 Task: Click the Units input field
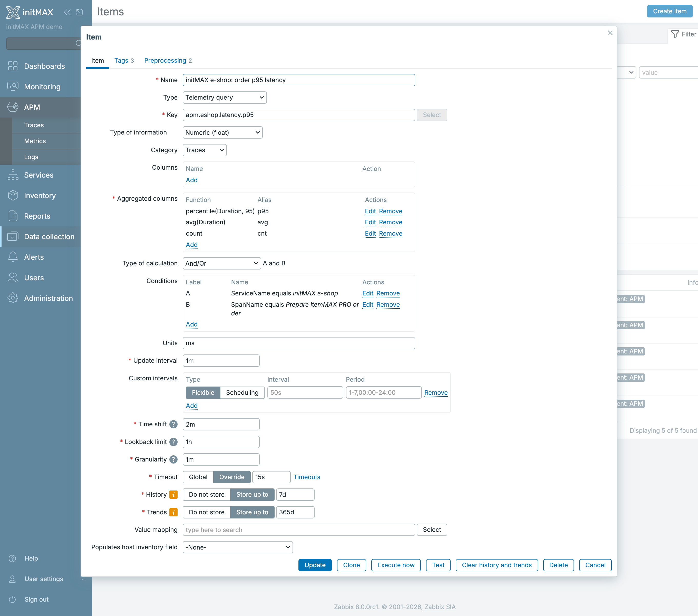pos(299,343)
